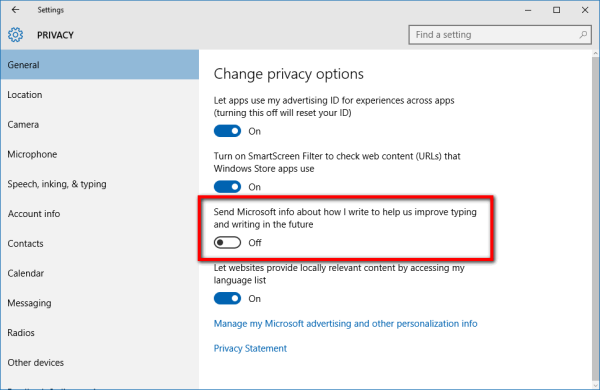Open the Microphone privacy settings

click(100, 154)
